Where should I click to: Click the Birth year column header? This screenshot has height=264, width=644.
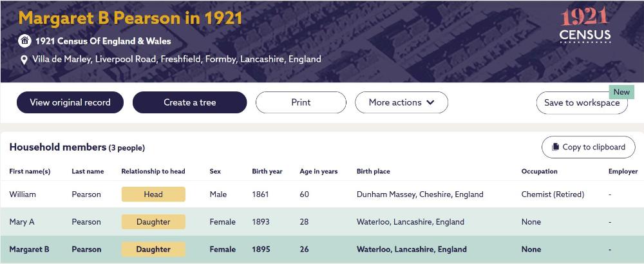tap(267, 172)
